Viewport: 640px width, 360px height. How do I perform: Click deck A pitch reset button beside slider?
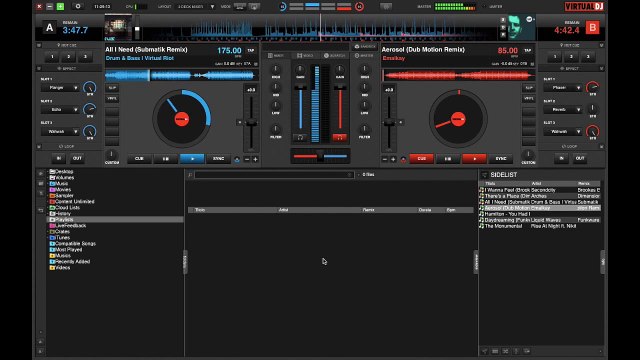(x=240, y=122)
